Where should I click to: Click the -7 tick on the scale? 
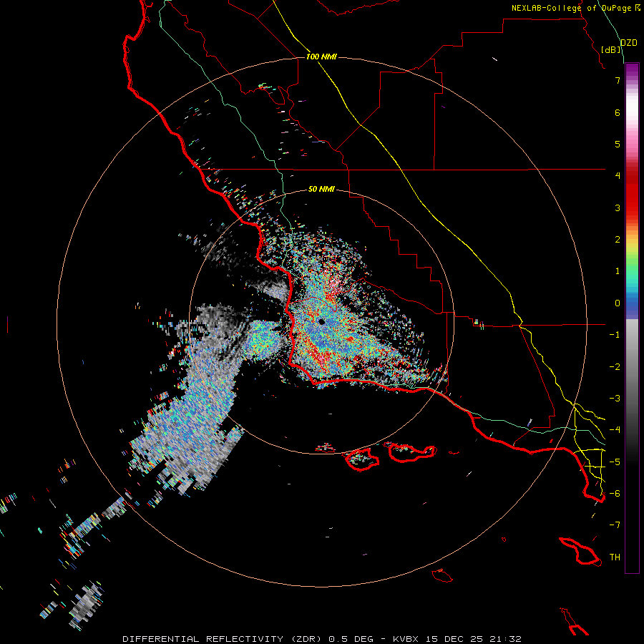click(615, 525)
